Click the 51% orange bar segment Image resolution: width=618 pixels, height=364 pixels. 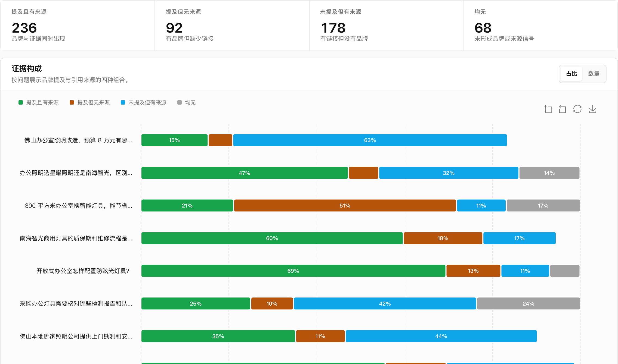(x=345, y=206)
